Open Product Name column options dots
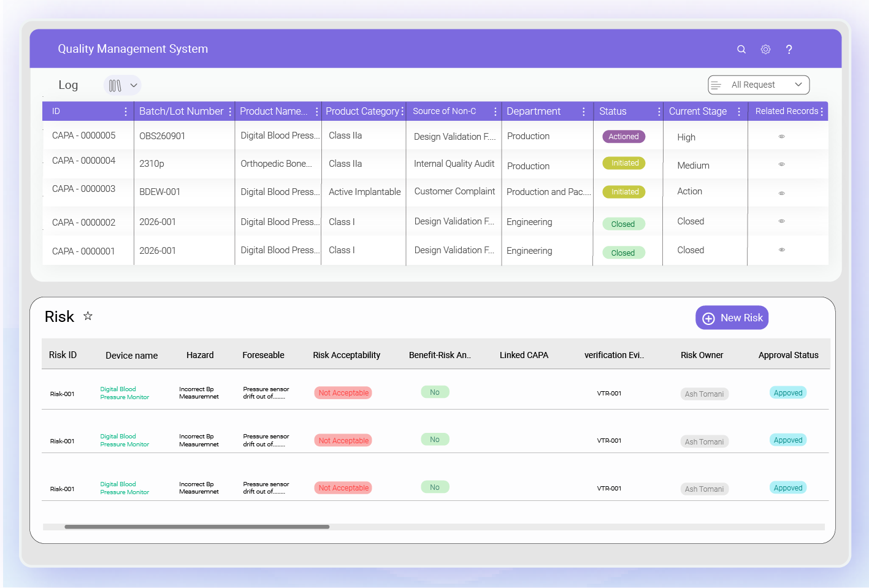869x588 pixels. pos(317,112)
